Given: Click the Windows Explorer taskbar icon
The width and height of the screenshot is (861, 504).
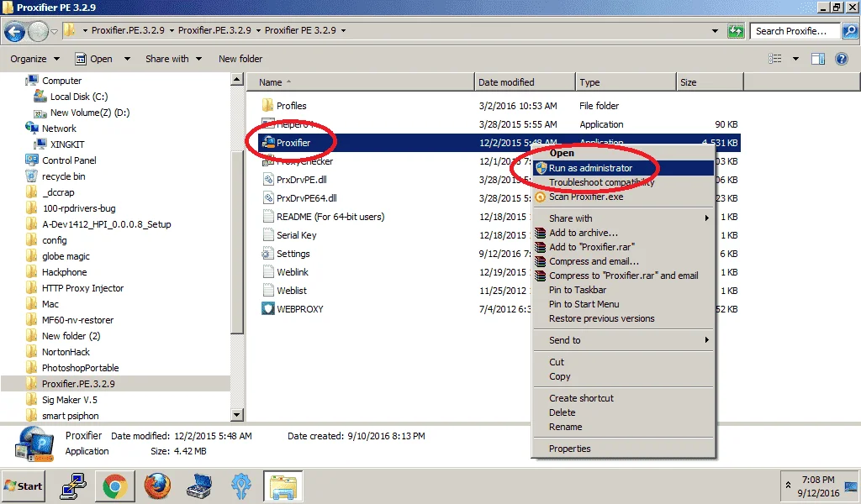Looking at the screenshot, I should point(283,486).
